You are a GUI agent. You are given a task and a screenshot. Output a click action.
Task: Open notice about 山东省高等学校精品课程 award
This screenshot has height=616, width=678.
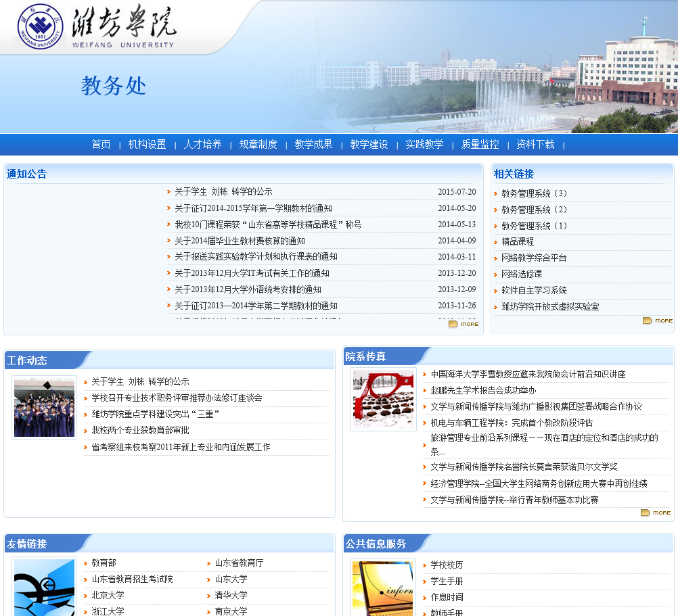tap(268, 224)
